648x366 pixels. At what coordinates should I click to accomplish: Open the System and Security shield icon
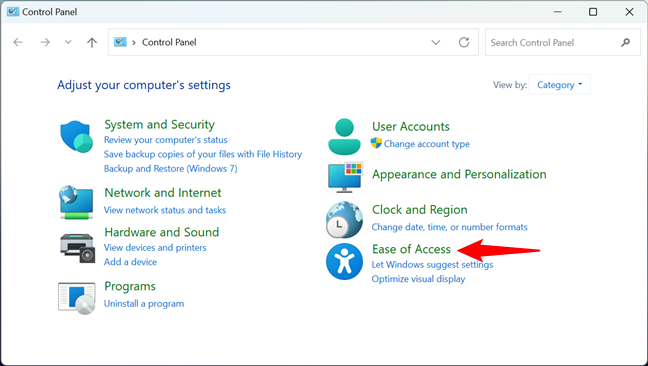click(76, 136)
